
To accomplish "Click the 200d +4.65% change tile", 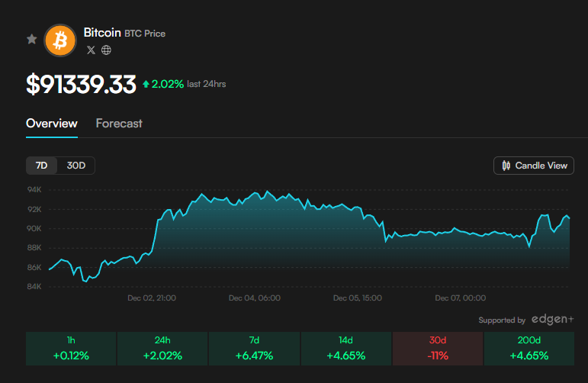I will pos(529,349).
